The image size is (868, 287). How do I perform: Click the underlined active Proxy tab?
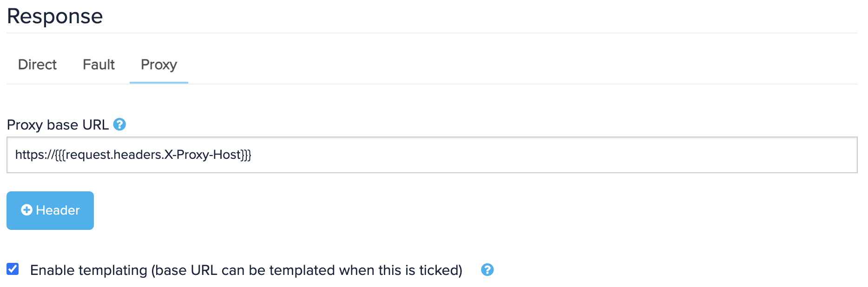(x=159, y=65)
